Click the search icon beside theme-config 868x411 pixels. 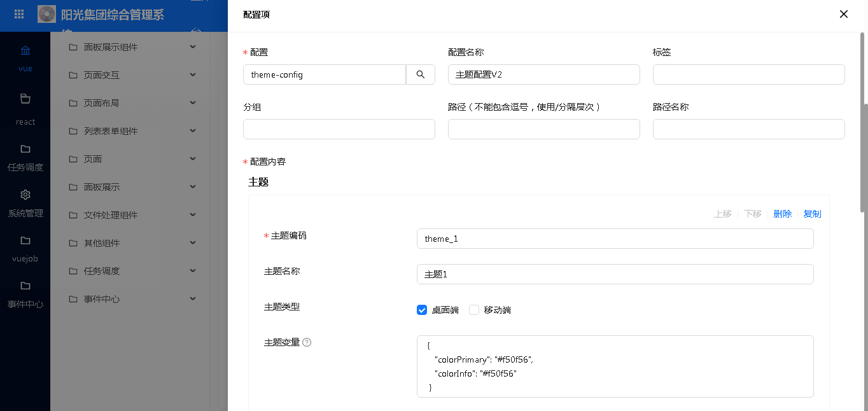pos(421,74)
